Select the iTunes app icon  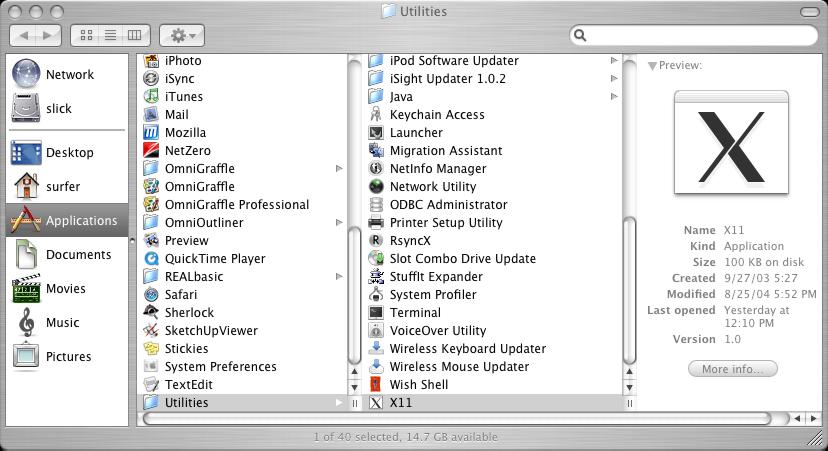(151, 97)
